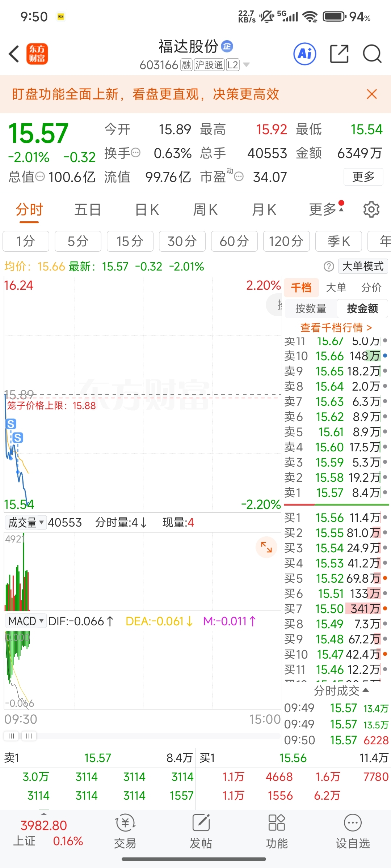Tap the 总值 info icon
The image size is (391, 868).
pos(40,177)
